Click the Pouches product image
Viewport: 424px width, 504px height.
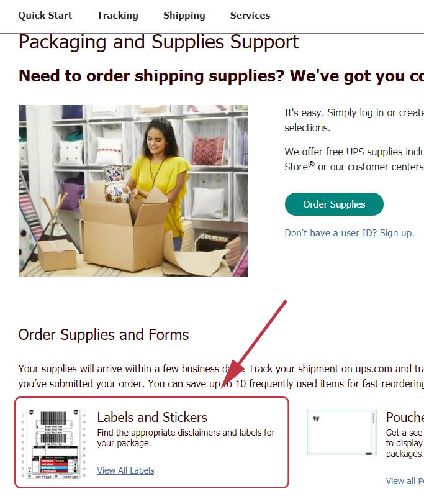tap(342, 433)
